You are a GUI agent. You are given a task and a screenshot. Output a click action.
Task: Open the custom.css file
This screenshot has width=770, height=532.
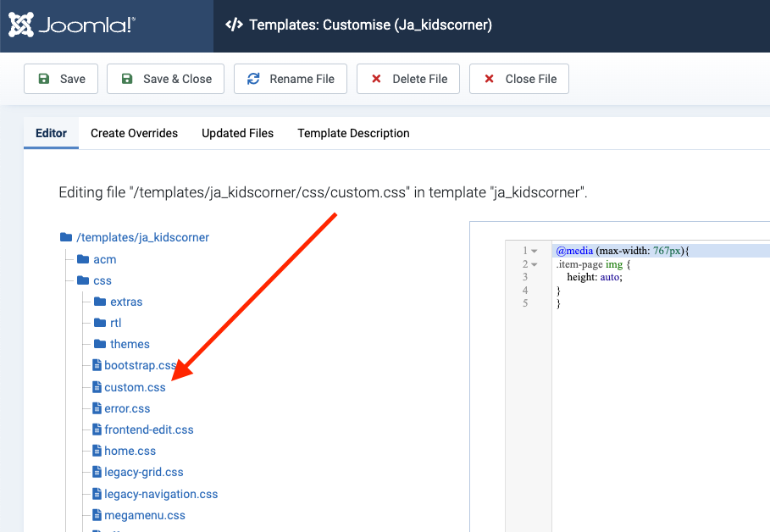(x=135, y=387)
